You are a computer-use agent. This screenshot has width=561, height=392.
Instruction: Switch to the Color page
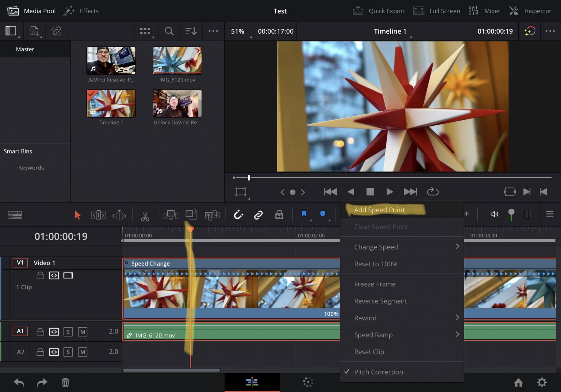pos(308,382)
